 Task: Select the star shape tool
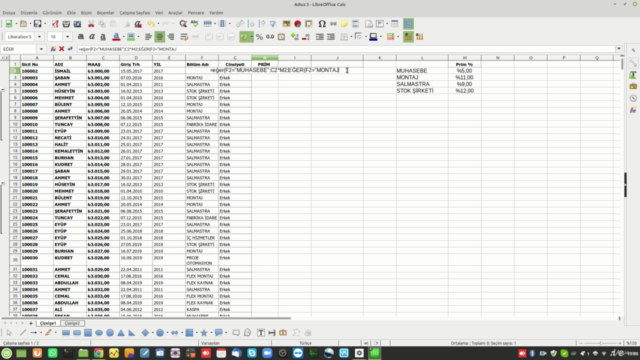tap(204, 333)
